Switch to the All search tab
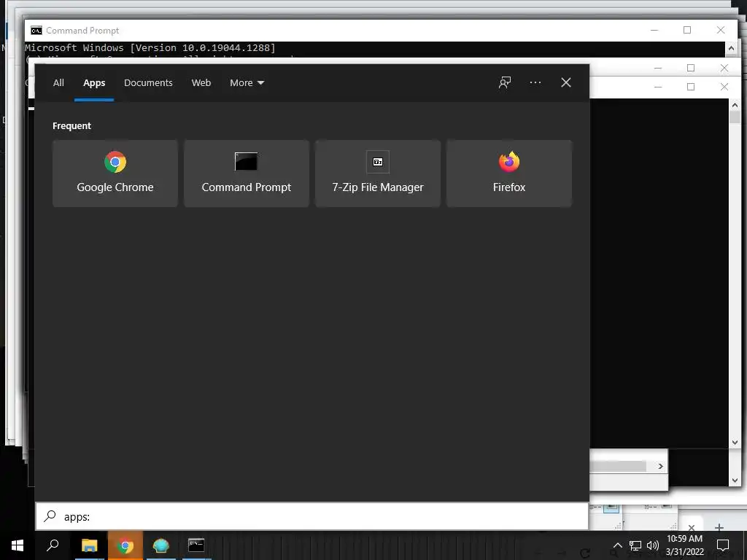 point(58,83)
